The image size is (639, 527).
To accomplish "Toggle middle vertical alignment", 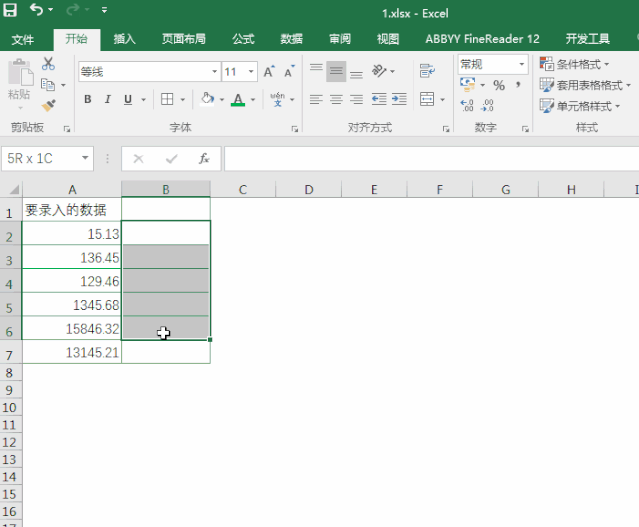I will tap(336, 72).
